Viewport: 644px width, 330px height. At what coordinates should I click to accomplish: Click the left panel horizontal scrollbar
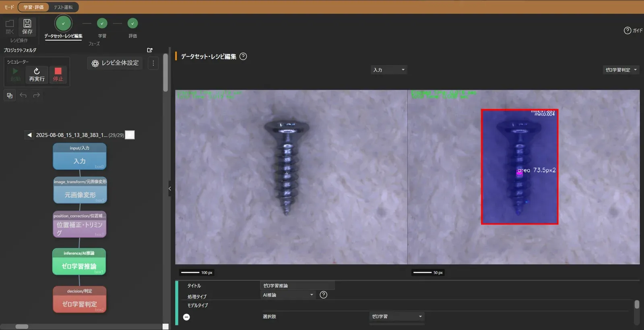[x=22, y=327]
